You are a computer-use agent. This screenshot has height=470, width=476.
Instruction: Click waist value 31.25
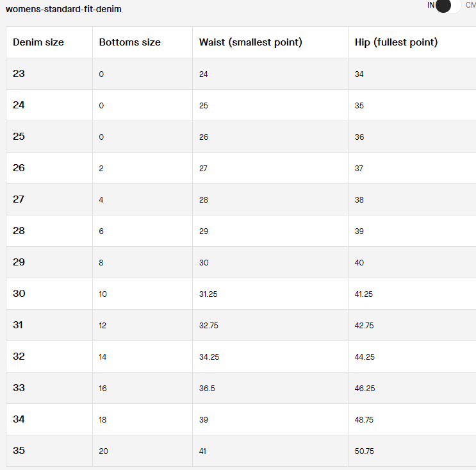209,294
